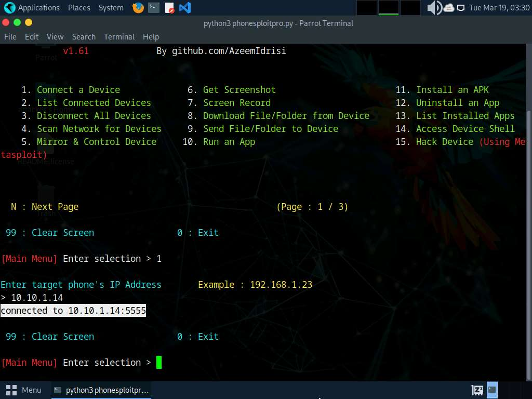Click the Parrot logo beside Applications
The width and height of the screenshot is (532, 399).
point(9,8)
